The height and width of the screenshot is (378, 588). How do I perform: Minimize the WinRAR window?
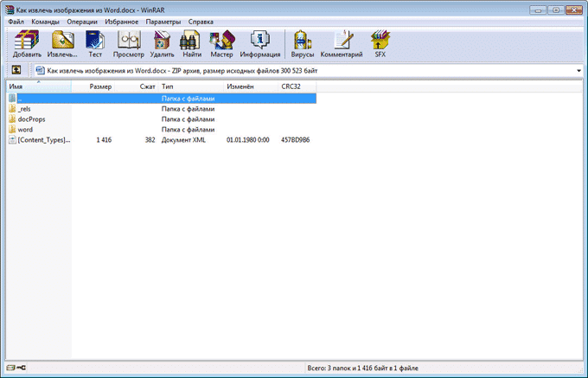(x=538, y=10)
